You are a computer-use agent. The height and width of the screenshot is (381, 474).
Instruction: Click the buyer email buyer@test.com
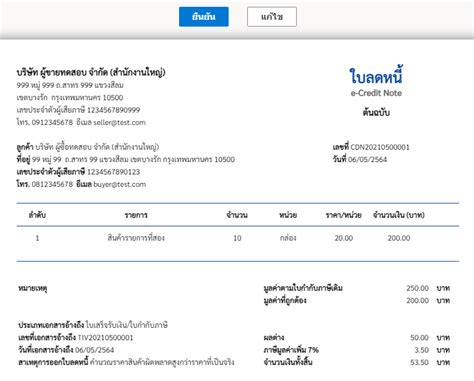[x=119, y=184]
